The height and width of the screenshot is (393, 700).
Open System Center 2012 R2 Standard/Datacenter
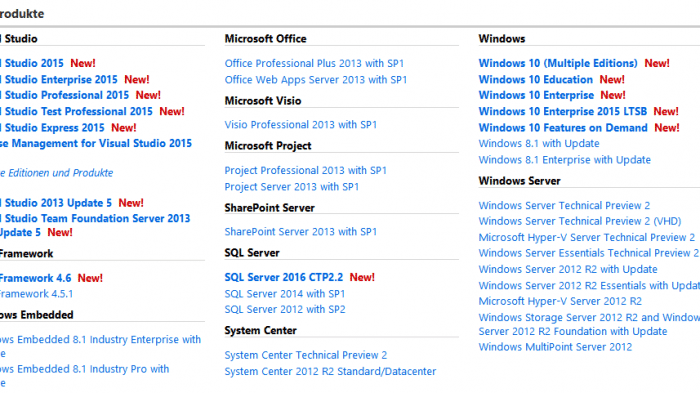(330, 372)
